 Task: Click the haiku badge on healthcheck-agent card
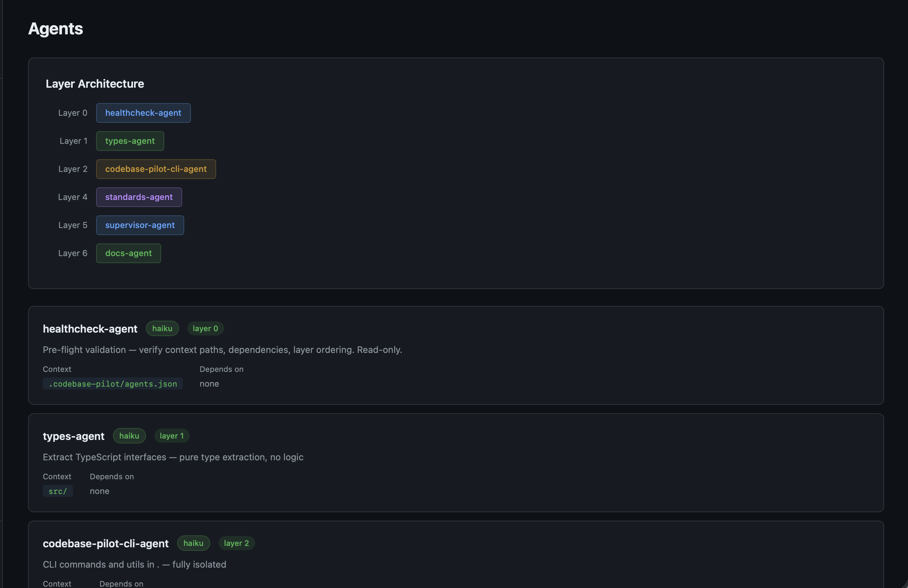point(162,328)
